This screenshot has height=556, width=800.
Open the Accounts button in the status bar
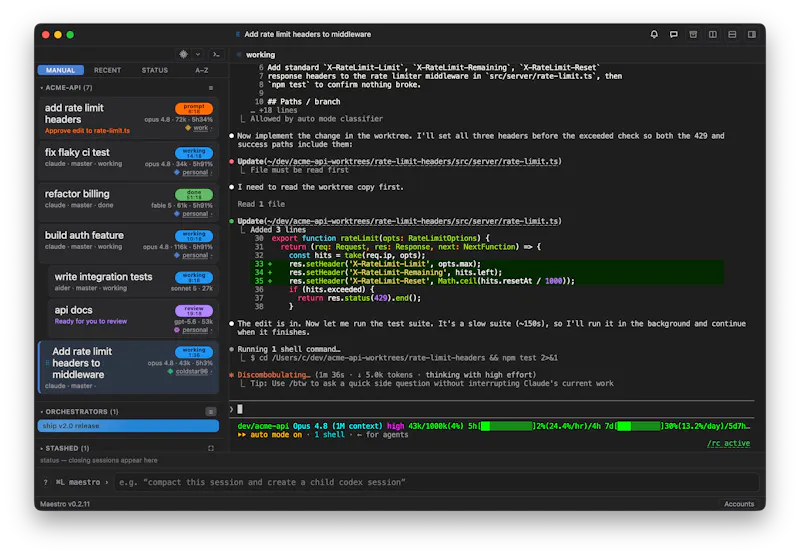[x=739, y=503]
